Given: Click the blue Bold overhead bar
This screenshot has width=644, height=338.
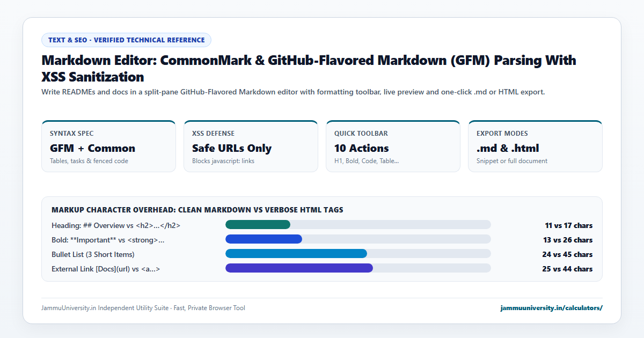Looking at the screenshot, I should click(264, 239).
